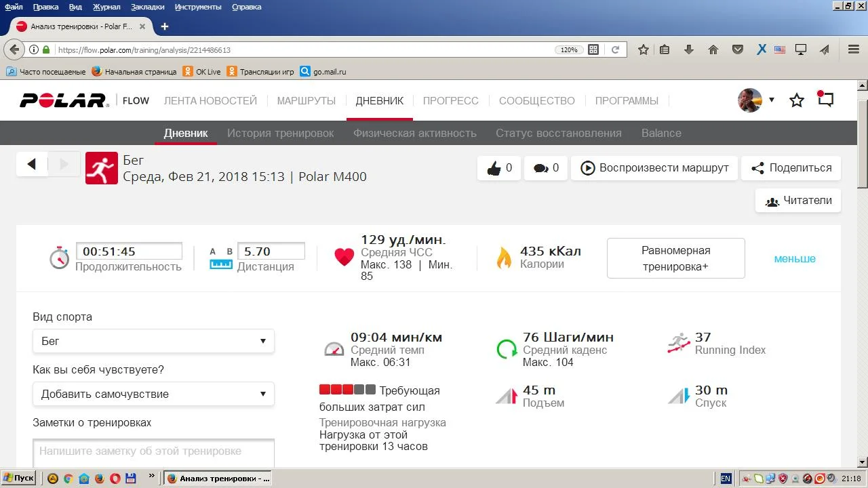Click the training notes text area

153,453
